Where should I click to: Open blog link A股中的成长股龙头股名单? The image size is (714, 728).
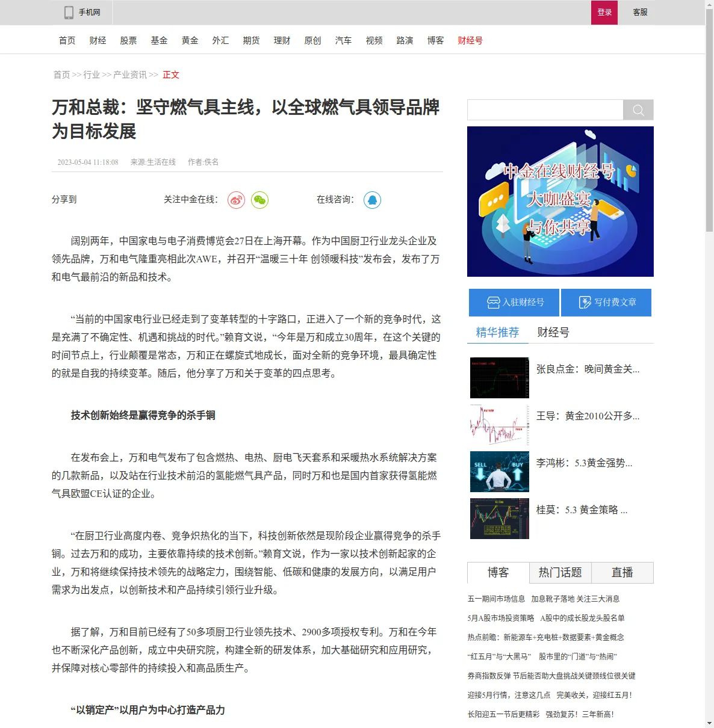[x=583, y=618]
